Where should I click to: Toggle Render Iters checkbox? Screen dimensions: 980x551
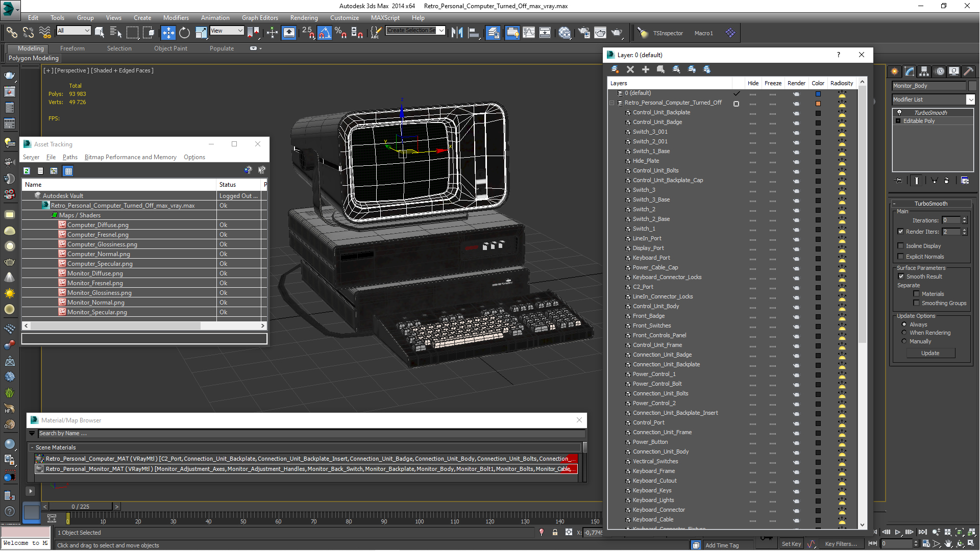pos(900,232)
